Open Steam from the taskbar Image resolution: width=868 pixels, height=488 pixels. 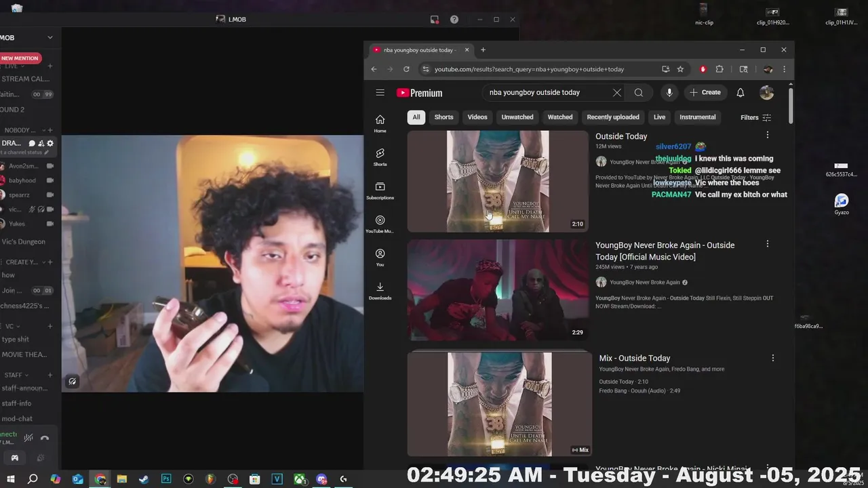144,479
